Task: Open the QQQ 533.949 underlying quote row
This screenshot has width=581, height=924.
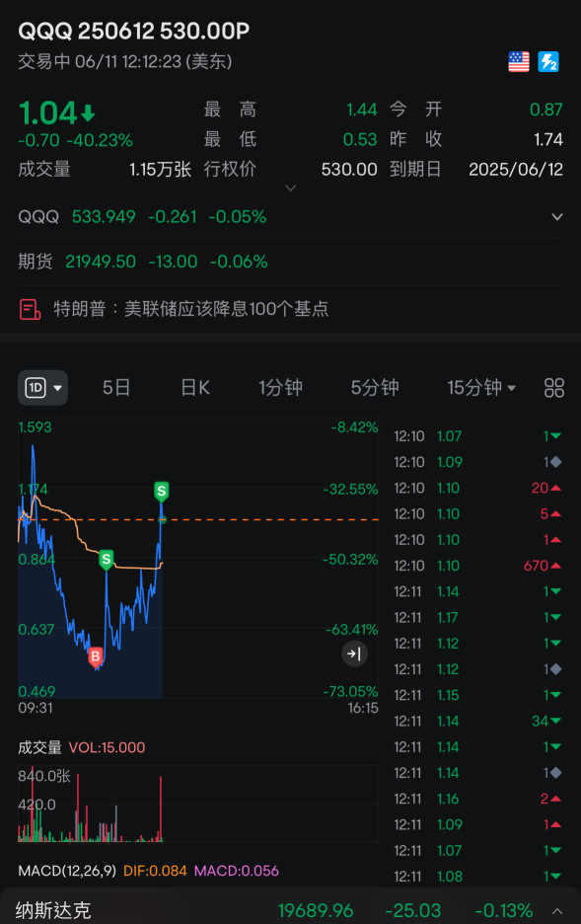Action: [x=290, y=217]
